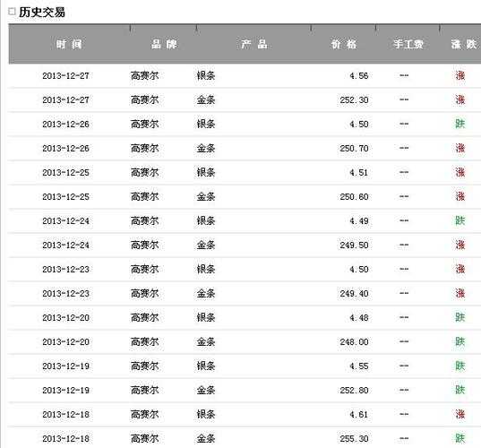Click the 涨跌 column header
This screenshot has width=481, height=448.
(464, 45)
